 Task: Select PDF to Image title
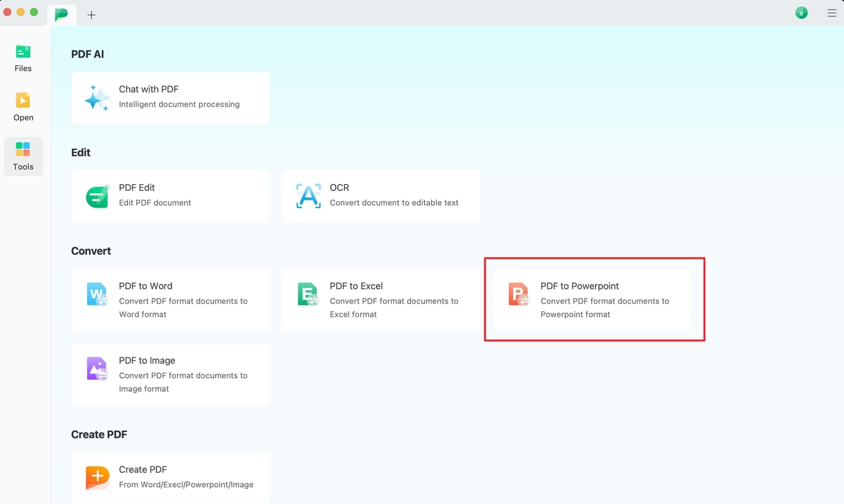pyautogui.click(x=147, y=361)
